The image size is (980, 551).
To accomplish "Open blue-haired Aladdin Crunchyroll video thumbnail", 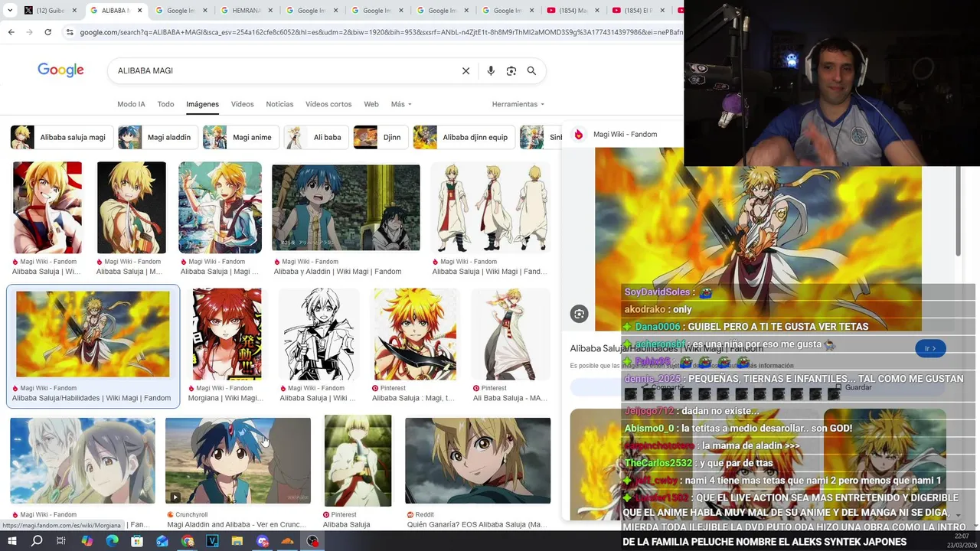I will (238, 461).
